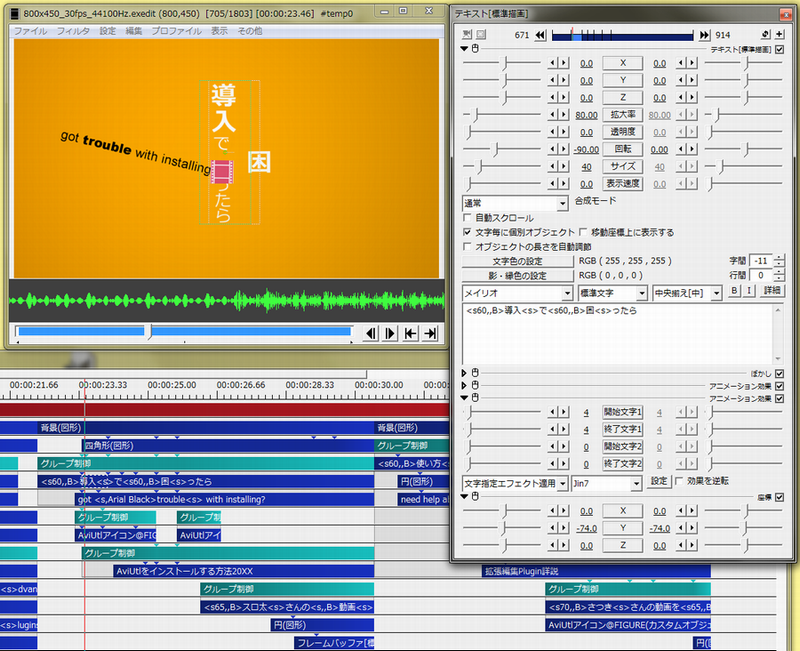Toggle bold B button for text

[734, 291]
